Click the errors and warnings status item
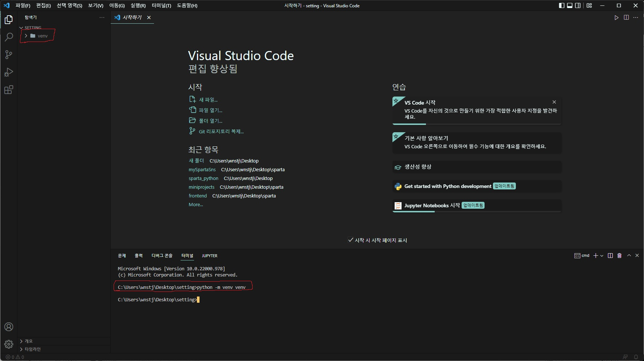Screen dimensions: 644x361 [15, 357]
